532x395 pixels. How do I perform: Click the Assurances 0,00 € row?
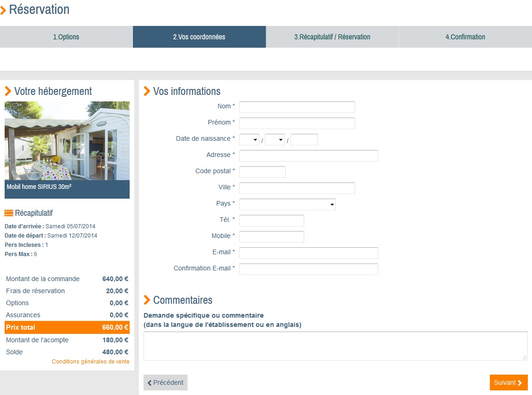[x=67, y=315]
